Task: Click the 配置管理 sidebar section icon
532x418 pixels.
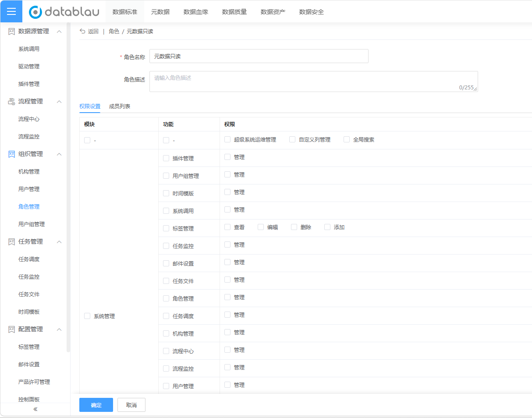Action: [11, 329]
